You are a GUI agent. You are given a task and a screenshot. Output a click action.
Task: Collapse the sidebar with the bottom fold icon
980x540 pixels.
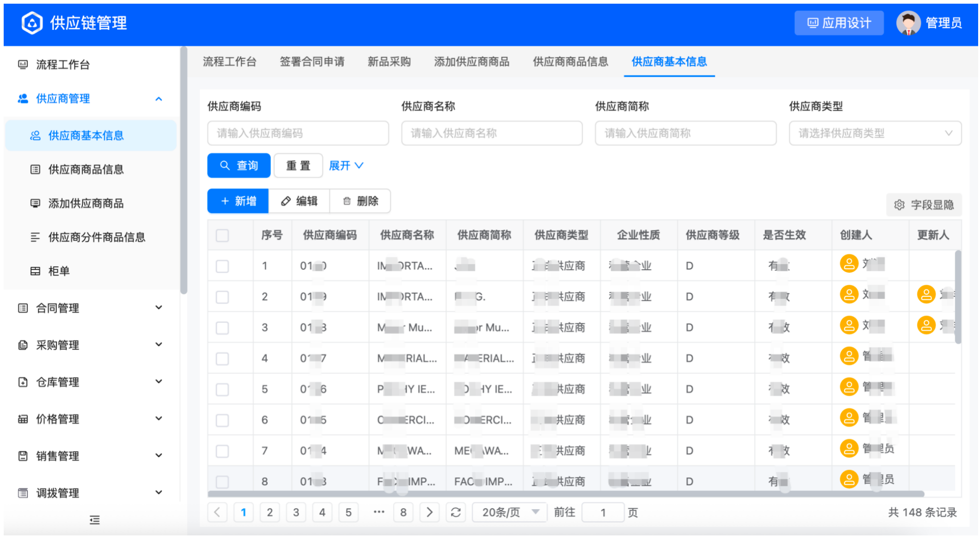click(x=95, y=520)
